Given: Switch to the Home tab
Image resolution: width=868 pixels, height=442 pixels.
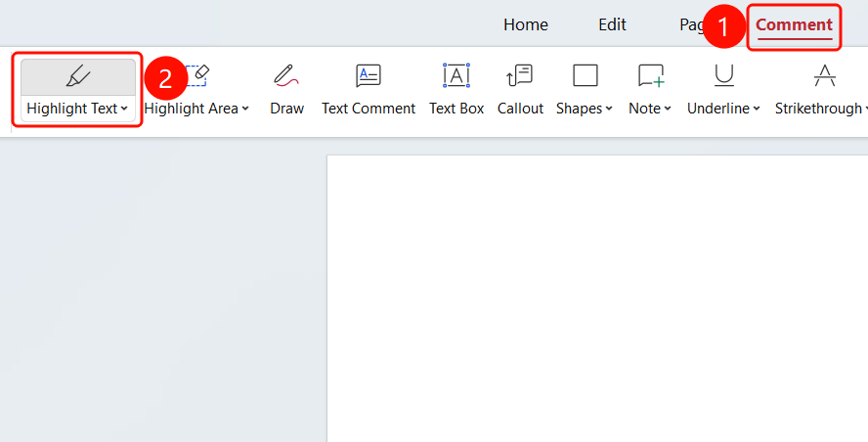Looking at the screenshot, I should [x=525, y=24].
